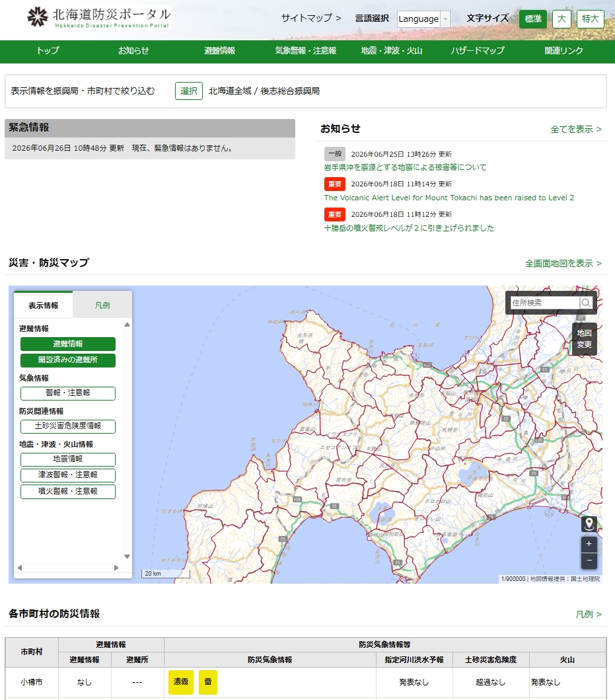Toggle 開設済みの避難所 layer

click(x=68, y=360)
